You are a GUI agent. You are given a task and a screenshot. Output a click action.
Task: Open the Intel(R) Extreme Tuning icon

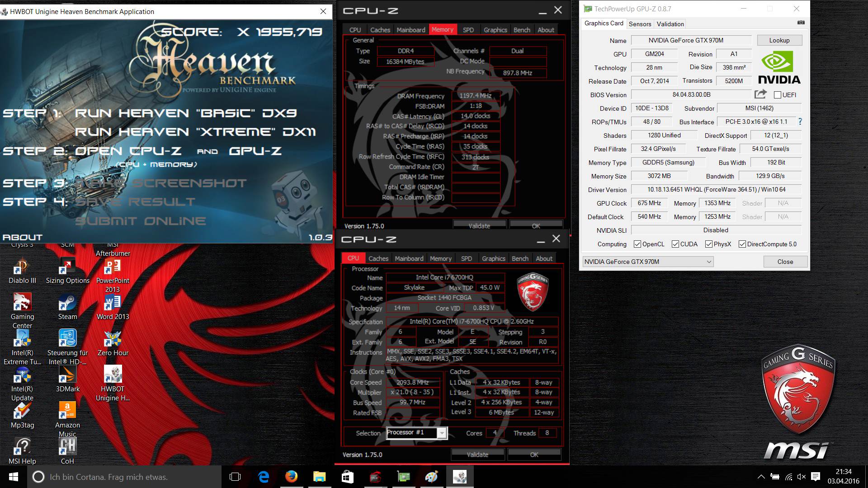point(22,347)
